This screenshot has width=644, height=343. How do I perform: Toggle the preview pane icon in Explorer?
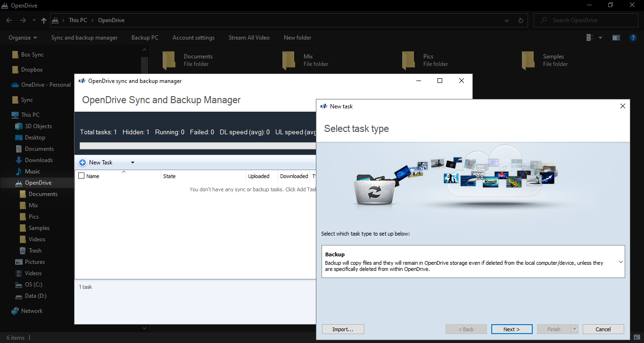[x=616, y=38]
